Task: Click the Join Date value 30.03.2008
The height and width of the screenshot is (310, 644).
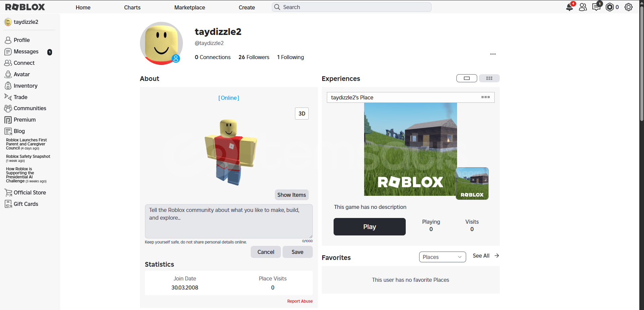Action: [185, 287]
